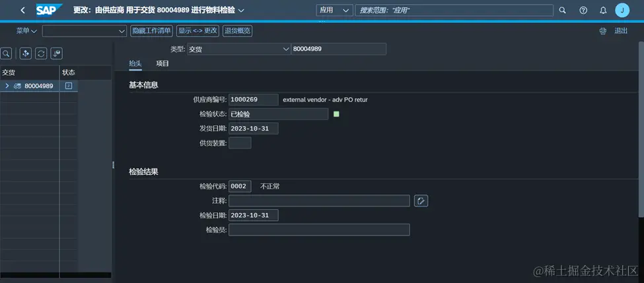Open the 应用 search scope dropdown
The image size is (644, 283).
click(334, 11)
